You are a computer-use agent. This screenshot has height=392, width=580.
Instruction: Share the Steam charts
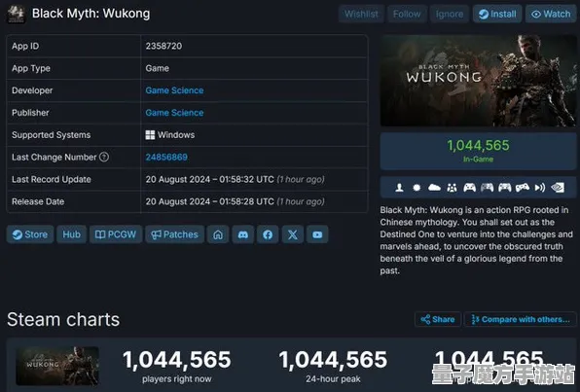point(438,319)
